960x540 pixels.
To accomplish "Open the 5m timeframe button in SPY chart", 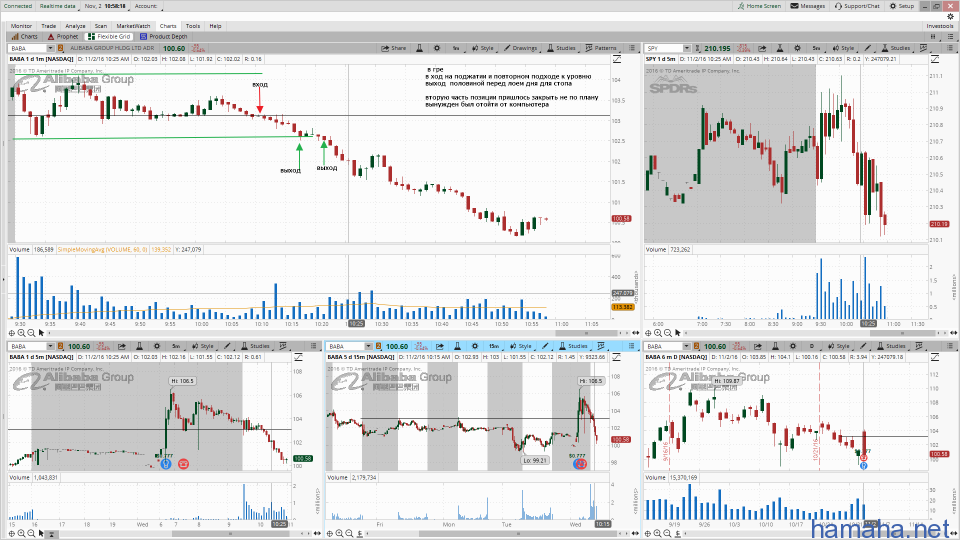I will pos(816,48).
